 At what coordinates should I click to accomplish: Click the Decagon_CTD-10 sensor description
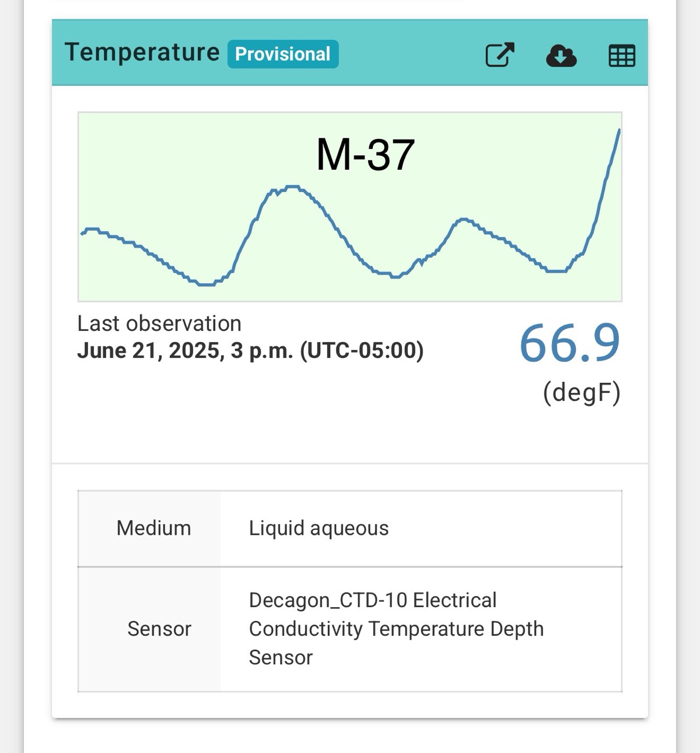click(396, 629)
